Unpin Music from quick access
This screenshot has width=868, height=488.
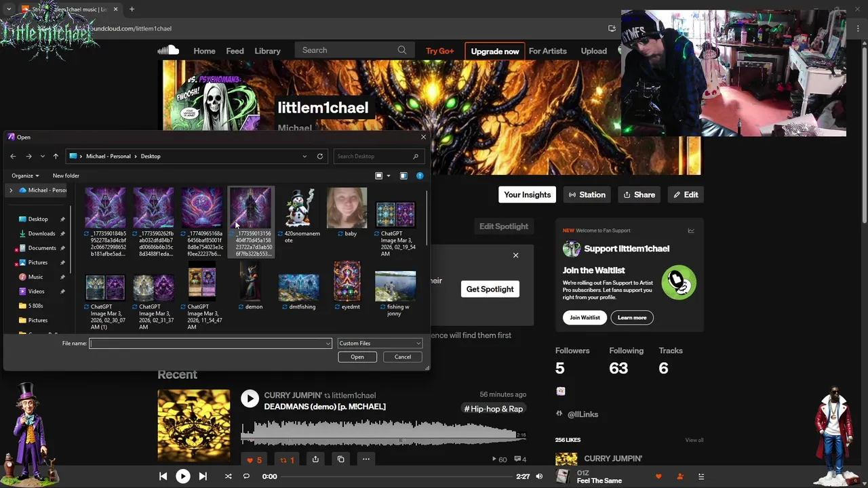coord(62,277)
